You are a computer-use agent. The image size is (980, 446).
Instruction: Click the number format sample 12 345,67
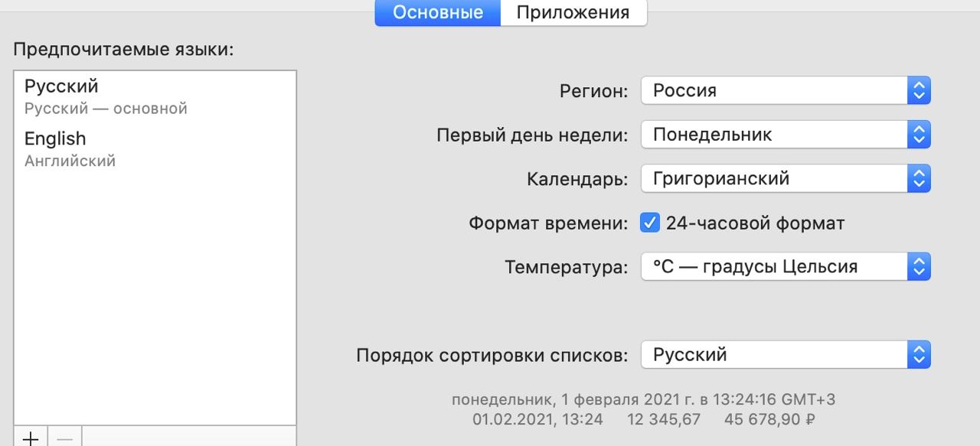[x=664, y=419]
